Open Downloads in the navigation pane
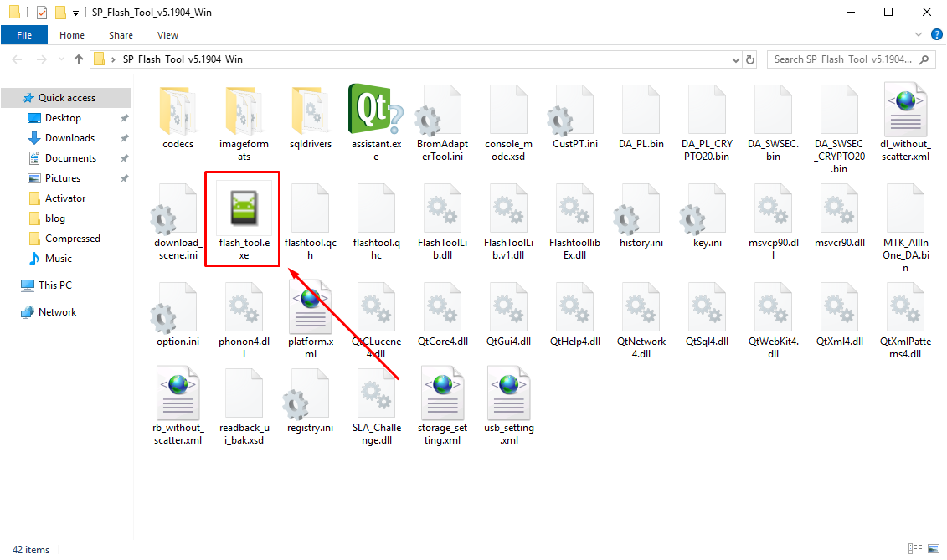Viewport: 947px width, 560px height. click(69, 138)
